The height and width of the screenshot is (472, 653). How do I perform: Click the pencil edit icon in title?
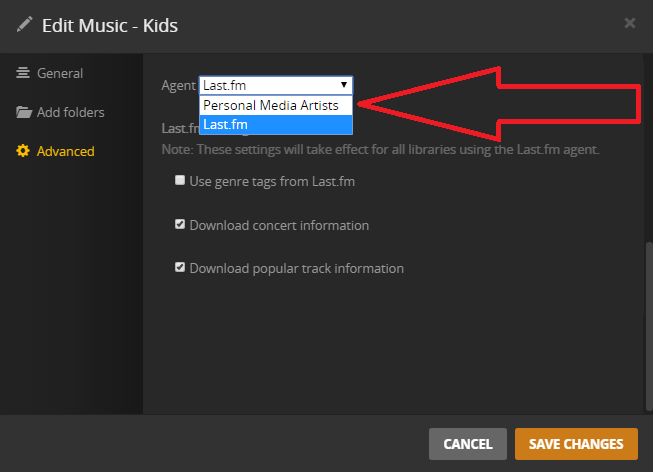[25, 24]
